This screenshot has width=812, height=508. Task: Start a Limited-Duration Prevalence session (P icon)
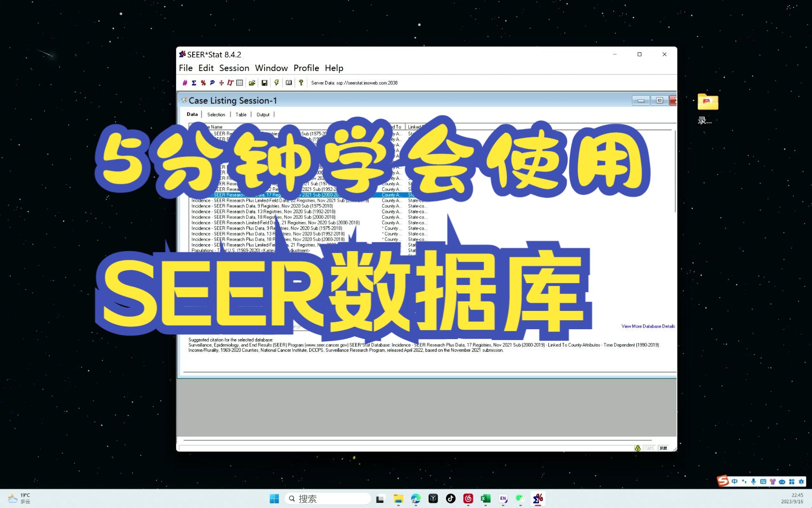pos(212,83)
